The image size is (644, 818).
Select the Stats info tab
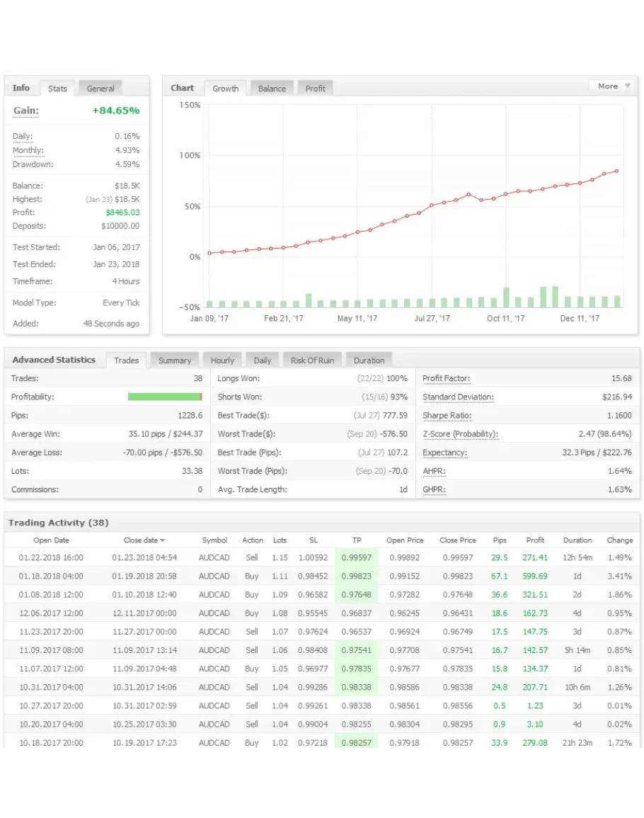(x=57, y=89)
